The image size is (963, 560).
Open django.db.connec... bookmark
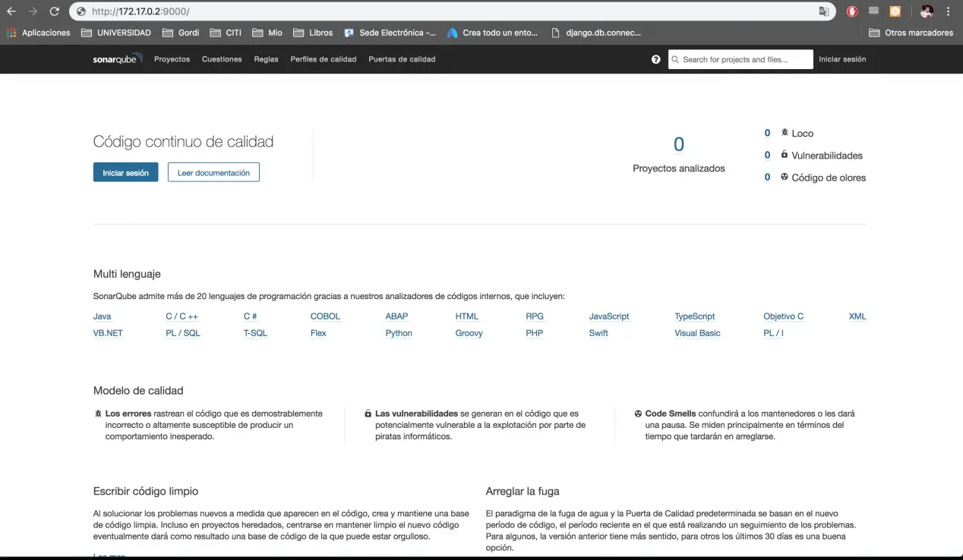(595, 33)
